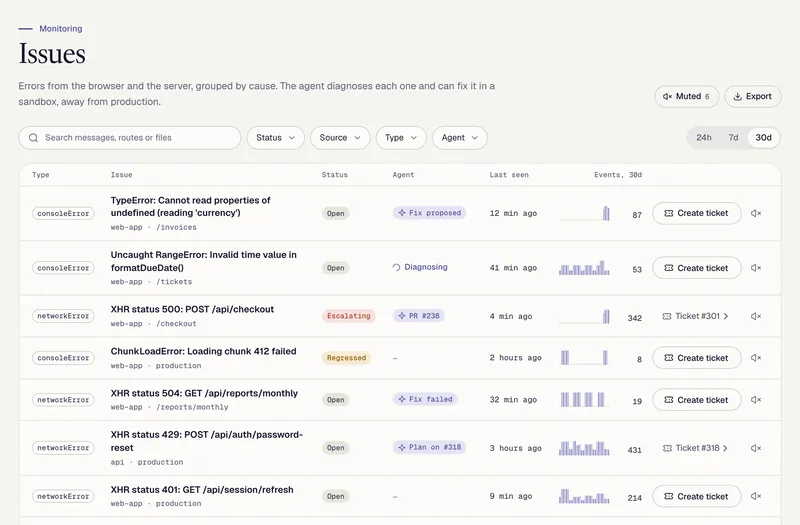This screenshot has height=525, width=800.
Task: View events sparkline for ChunkLoadError issue
Action: click(585, 358)
